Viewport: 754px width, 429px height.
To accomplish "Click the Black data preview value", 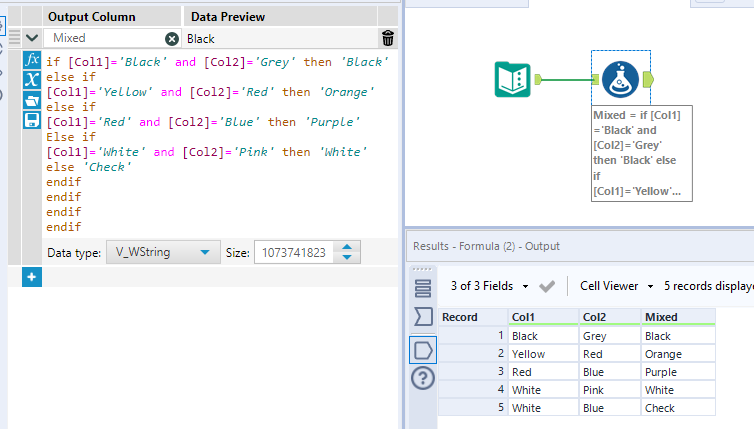I will coord(201,39).
